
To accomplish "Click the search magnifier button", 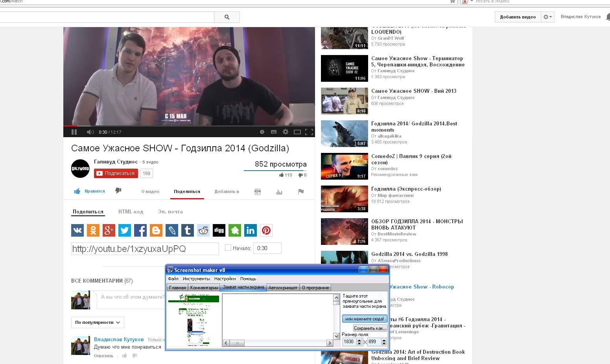I will click(x=227, y=17).
